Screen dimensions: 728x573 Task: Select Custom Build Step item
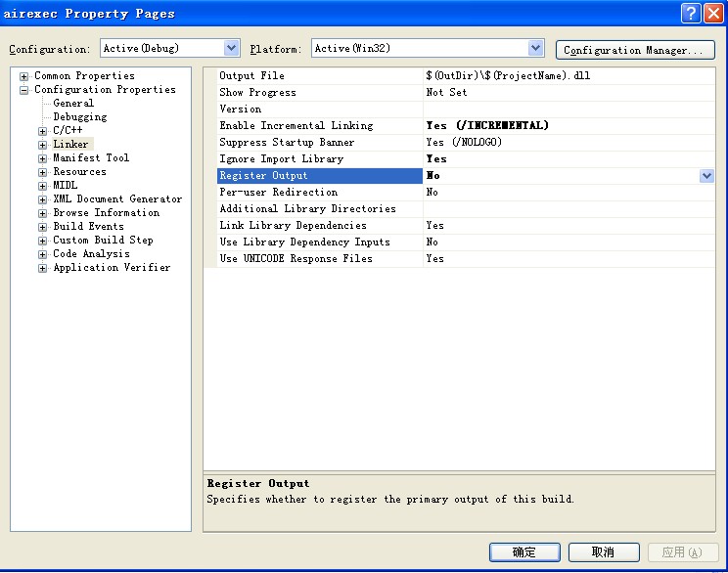coord(103,240)
